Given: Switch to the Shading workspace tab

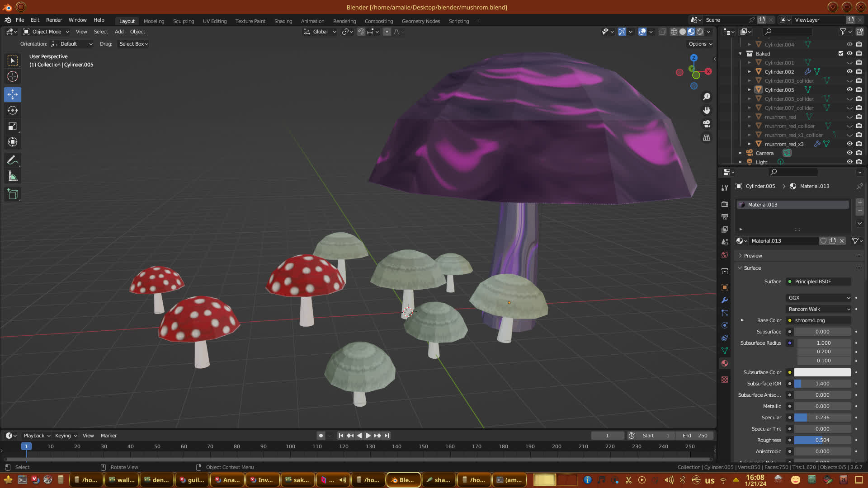Looking at the screenshot, I should tap(283, 21).
